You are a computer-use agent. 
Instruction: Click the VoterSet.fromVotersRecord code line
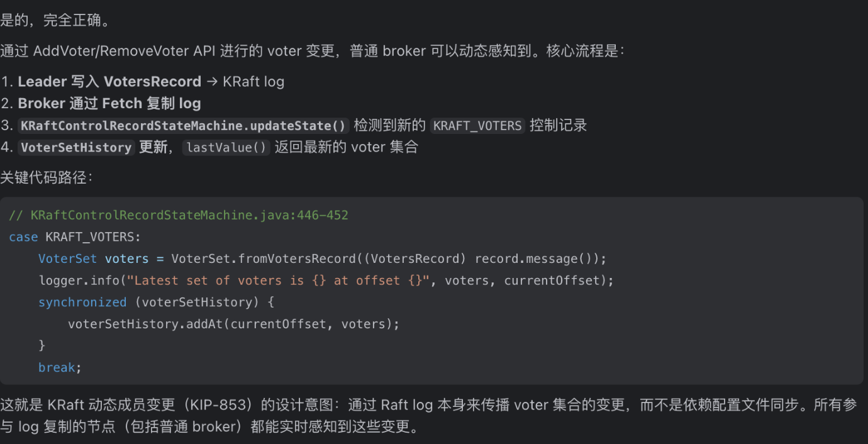[322, 259]
